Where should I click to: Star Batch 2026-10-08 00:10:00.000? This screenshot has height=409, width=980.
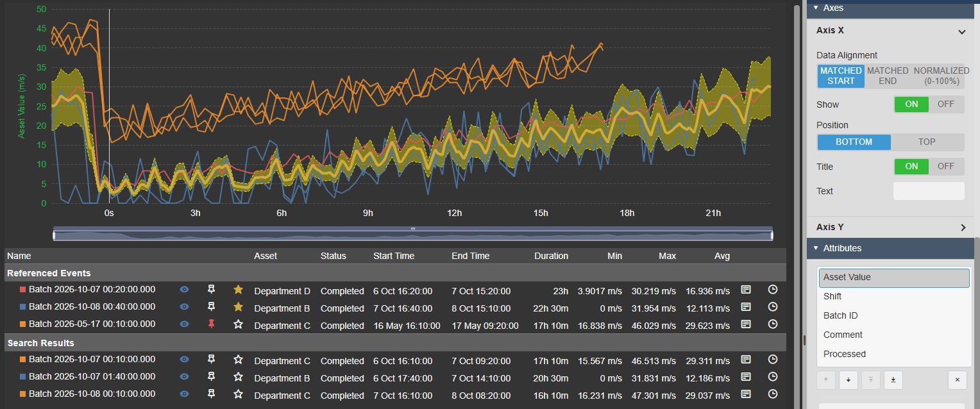[238, 394]
